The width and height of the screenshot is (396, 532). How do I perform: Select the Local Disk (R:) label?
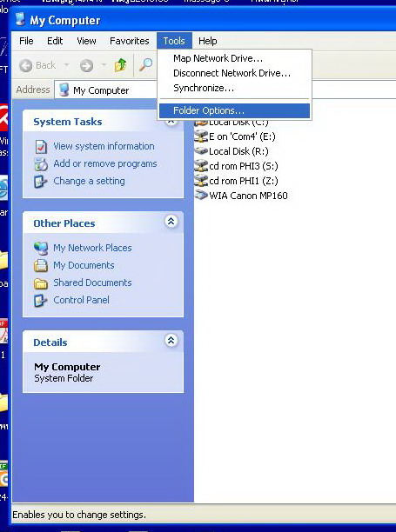pyautogui.click(x=238, y=151)
